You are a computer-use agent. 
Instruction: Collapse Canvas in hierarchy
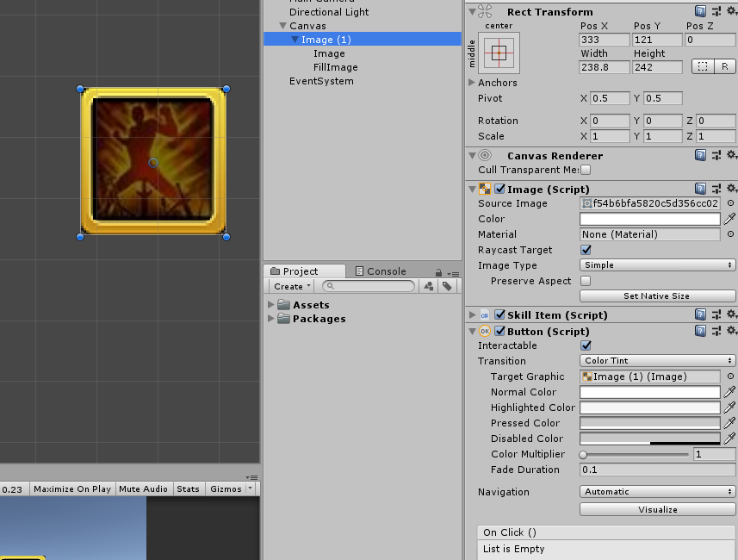282,26
